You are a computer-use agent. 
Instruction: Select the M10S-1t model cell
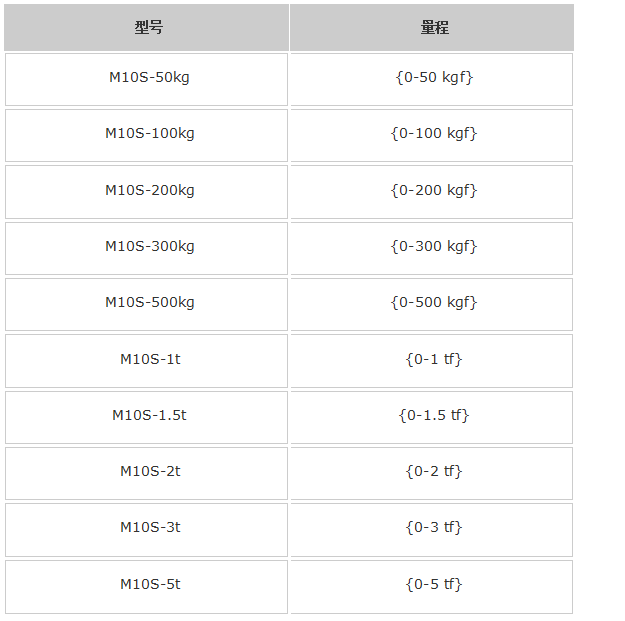tap(148, 359)
